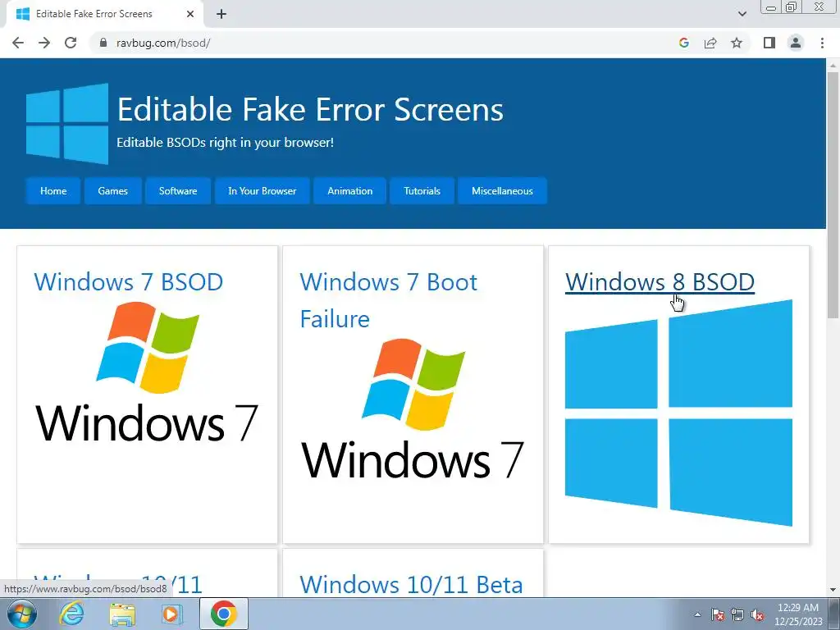Image resolution: width=840 pixels, height=630 pixels.
Task: Bookmark this page with star icon
Action: pyautogui.click(x=737, y=43)
